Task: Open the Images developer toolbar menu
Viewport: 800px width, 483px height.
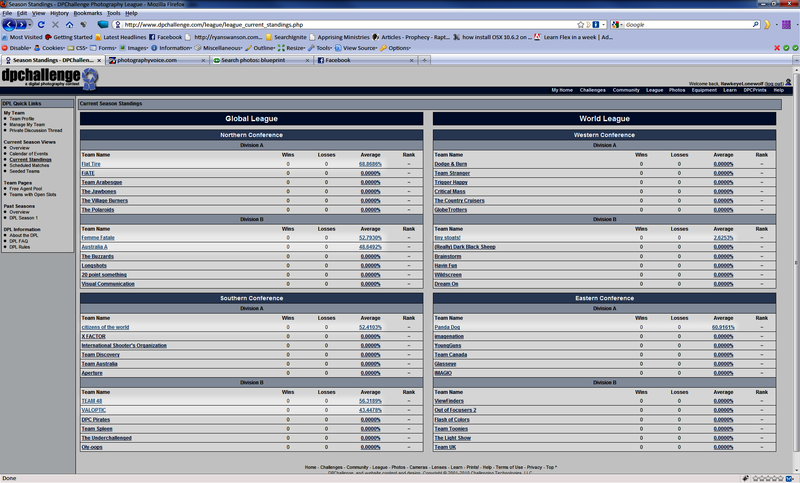Action: click(x=134, y=48)
